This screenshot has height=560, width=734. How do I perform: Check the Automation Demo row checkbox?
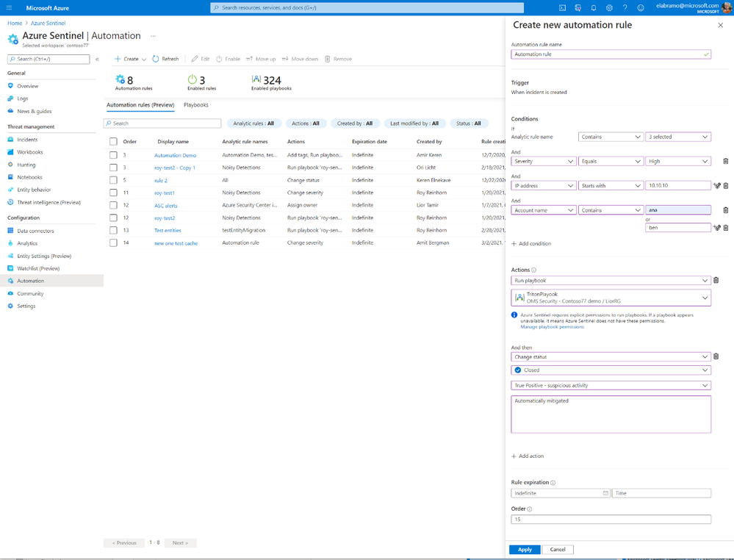click(x=113, y=155)
